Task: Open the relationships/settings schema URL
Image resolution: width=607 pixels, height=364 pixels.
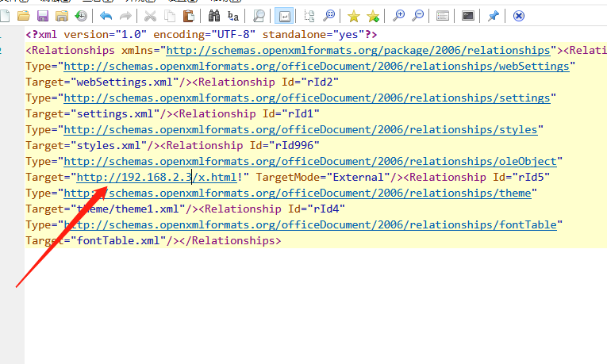Action: tap(307, 98)
